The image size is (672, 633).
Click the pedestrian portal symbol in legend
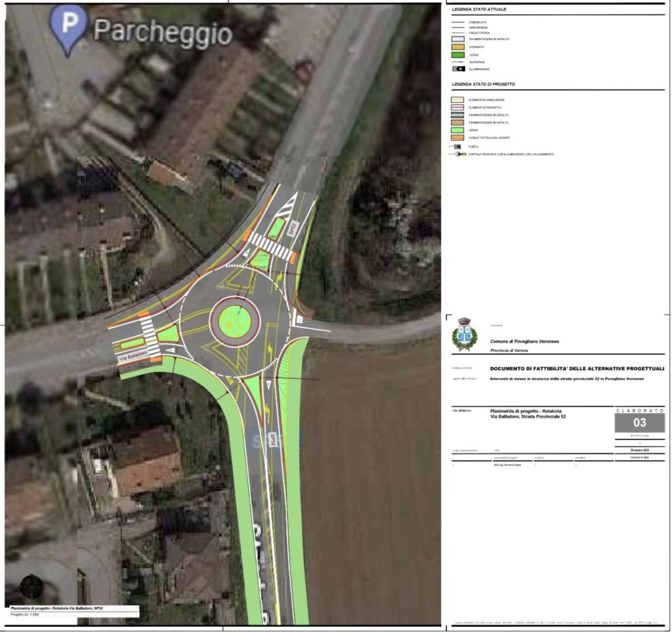tap(458, 154)
